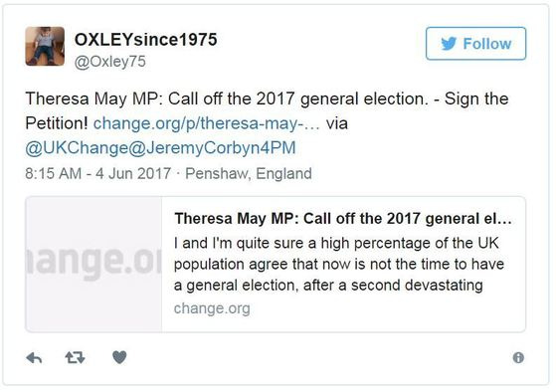Screen dimensions: 556x392
Task: Click the word 'via' in tweet text
Action: click(337, 123)
